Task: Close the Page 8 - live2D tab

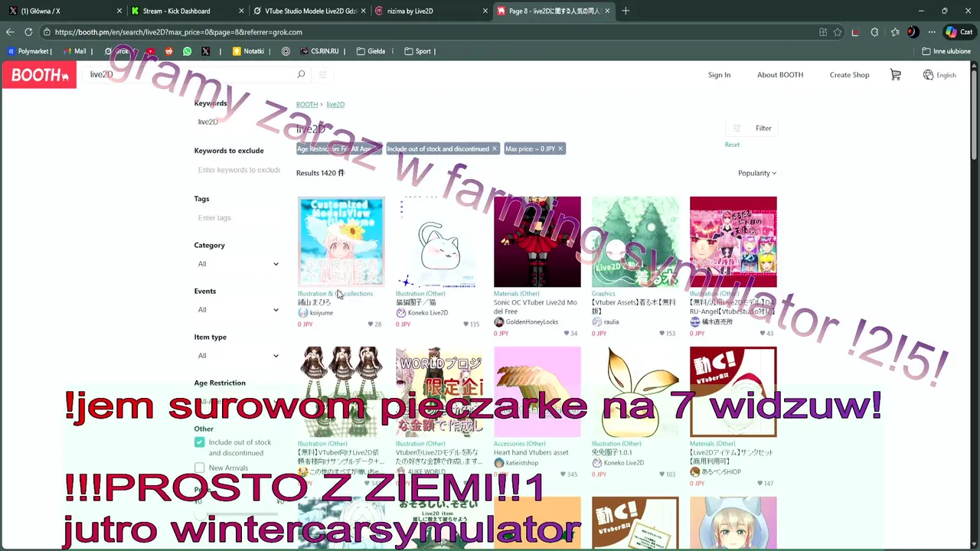Action: coord(607,11)
